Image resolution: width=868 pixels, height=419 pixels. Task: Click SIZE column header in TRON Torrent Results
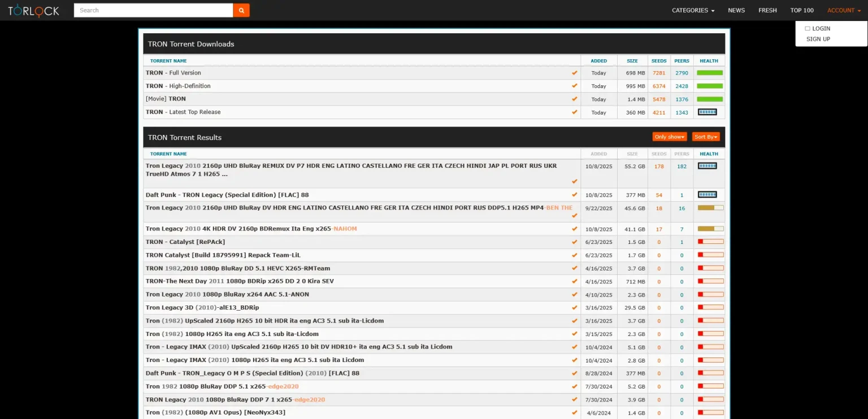coord(632,154)
